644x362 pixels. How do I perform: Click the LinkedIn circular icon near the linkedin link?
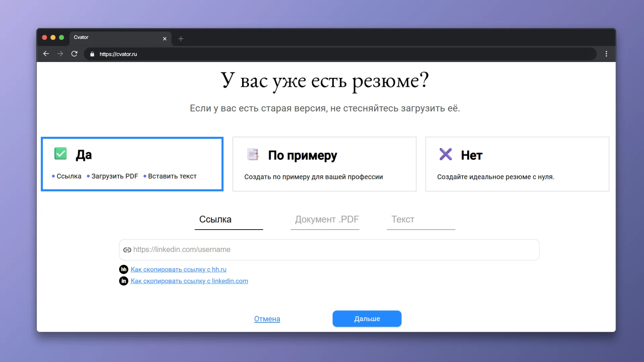(x=123, y=281)
